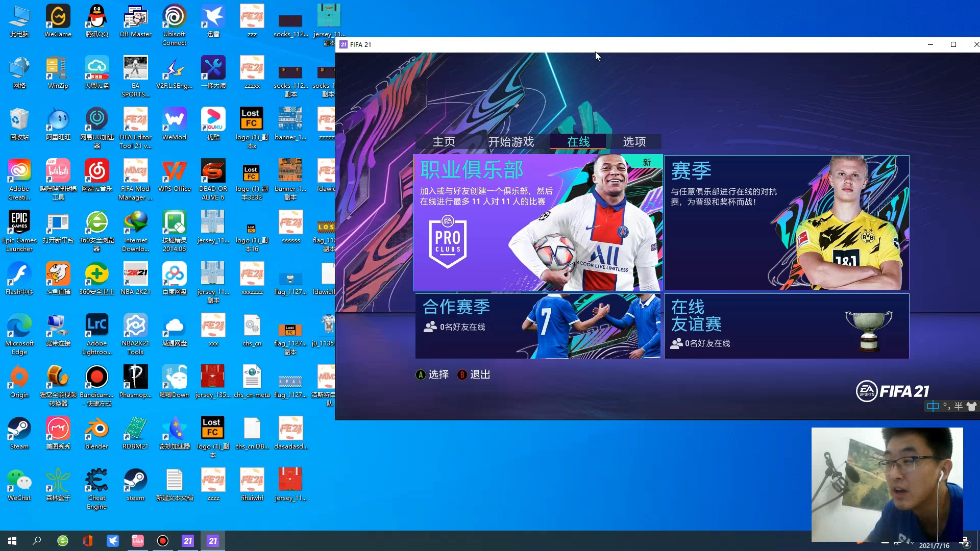Viewport: 980px width, 551px height.
Task: Open the Office icon in taskbar
Action: (88, 541)
